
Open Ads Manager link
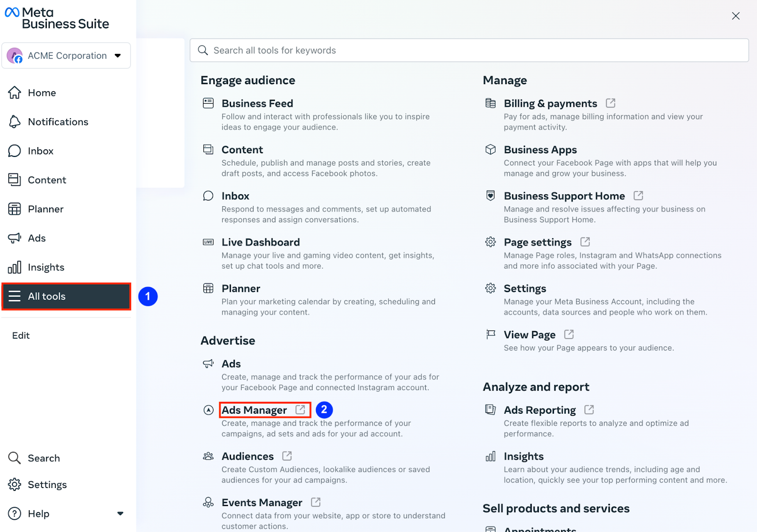(255, 410)
